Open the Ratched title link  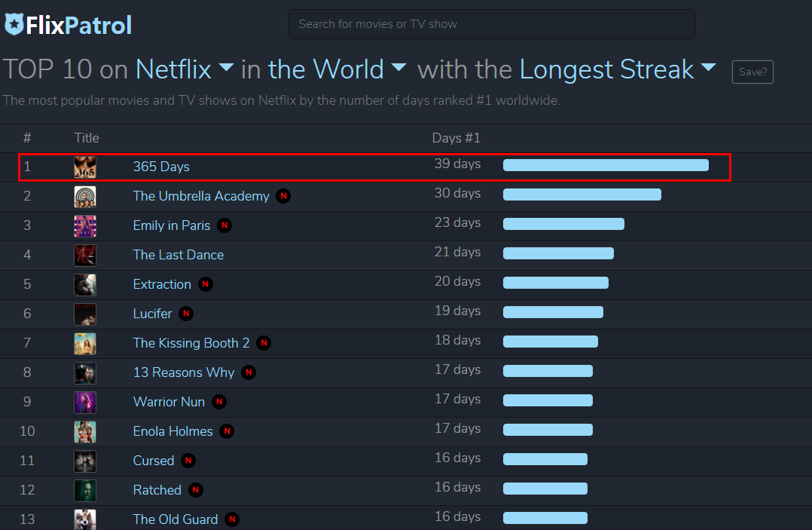pyautogui.click(x=157, y=490)
